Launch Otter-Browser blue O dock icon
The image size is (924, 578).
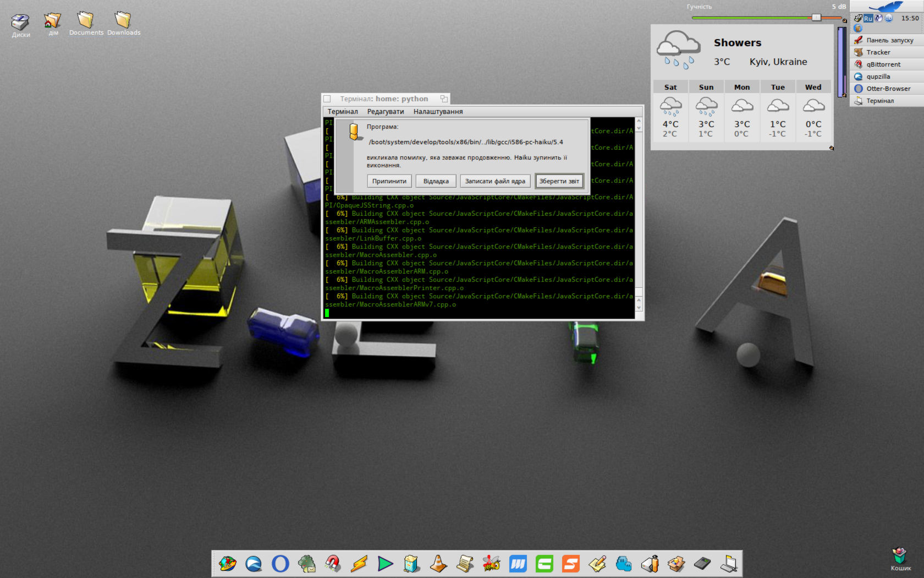coord(280,564)
